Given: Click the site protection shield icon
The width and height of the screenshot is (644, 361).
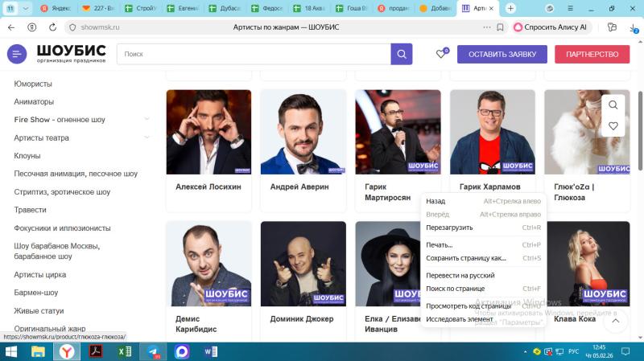Looking at the screenshot, I should tap(72, 27).
